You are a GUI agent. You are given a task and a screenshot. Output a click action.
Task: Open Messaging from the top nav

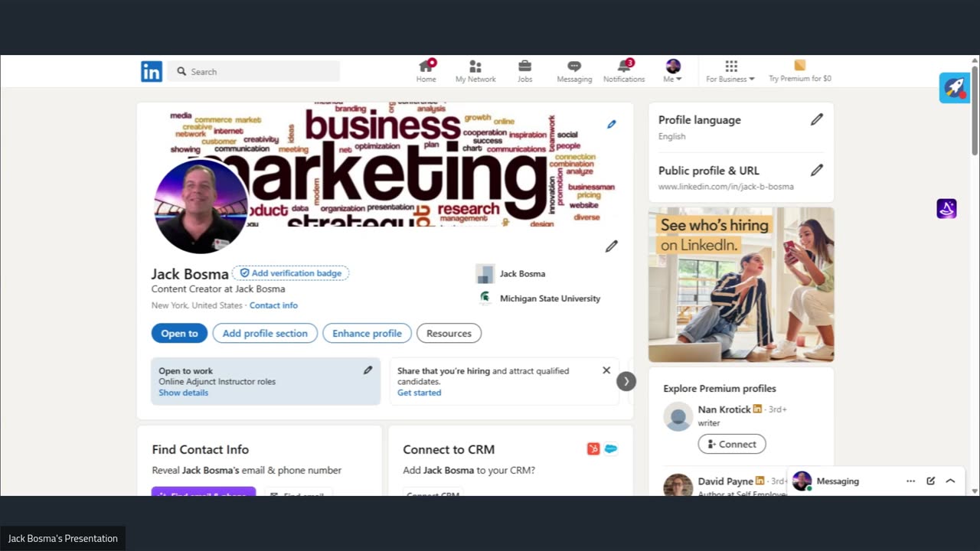(x=574, y=71)
